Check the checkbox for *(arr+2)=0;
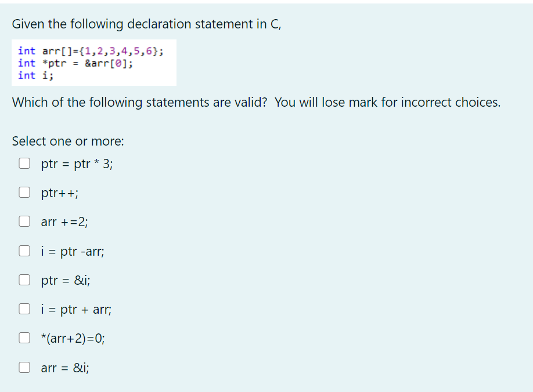This screenshot has height=392, width=533. tap(24, 337)
